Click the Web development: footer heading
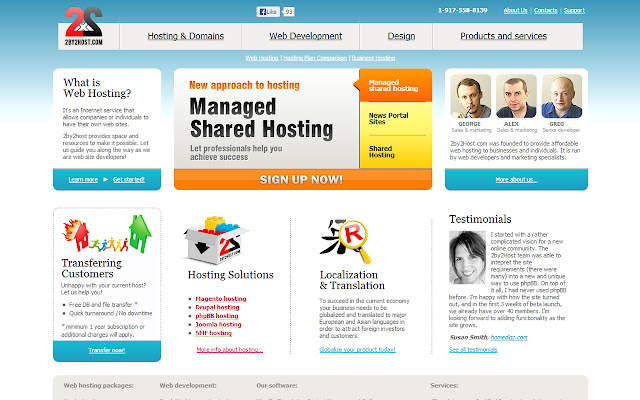640x400 pixels. pos(188,386)
